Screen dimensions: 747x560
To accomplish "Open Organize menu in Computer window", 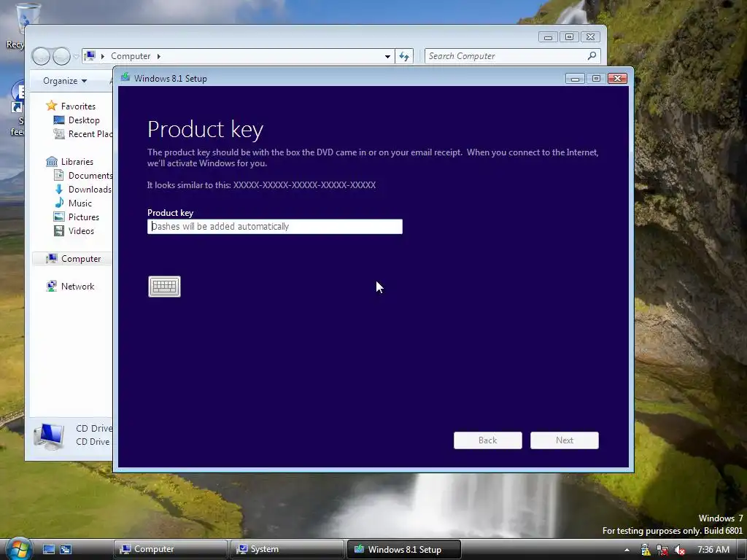I will tap(65, 81).
